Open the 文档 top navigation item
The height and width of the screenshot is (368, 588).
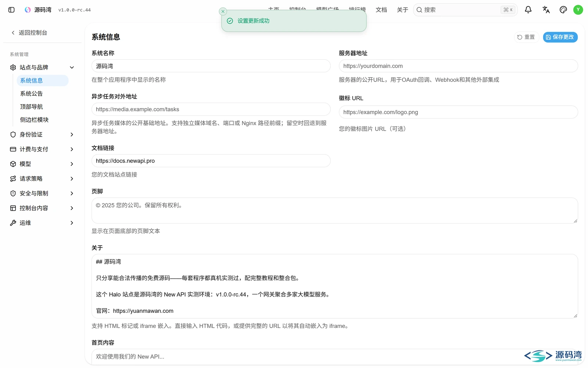coord(381,10)
